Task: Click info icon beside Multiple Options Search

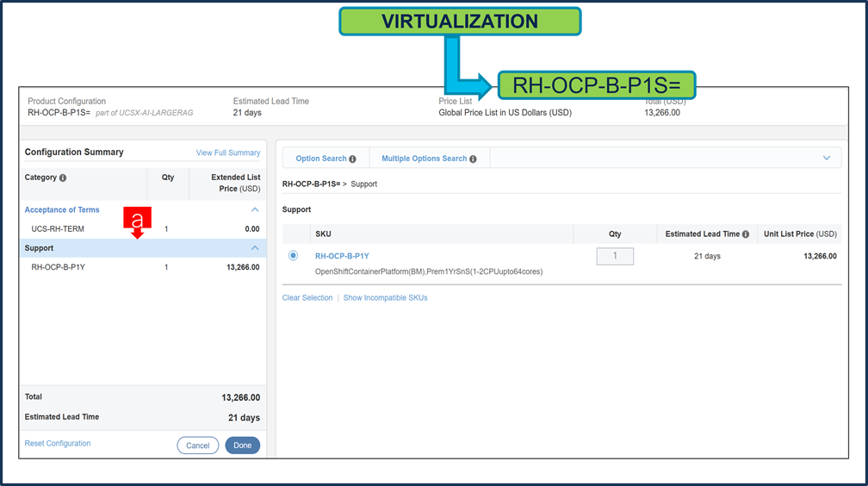Action: [473, 159]
